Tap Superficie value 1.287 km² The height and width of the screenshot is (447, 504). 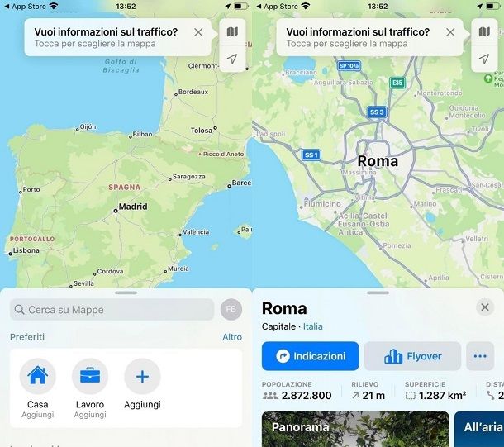(x=442, y=396)
